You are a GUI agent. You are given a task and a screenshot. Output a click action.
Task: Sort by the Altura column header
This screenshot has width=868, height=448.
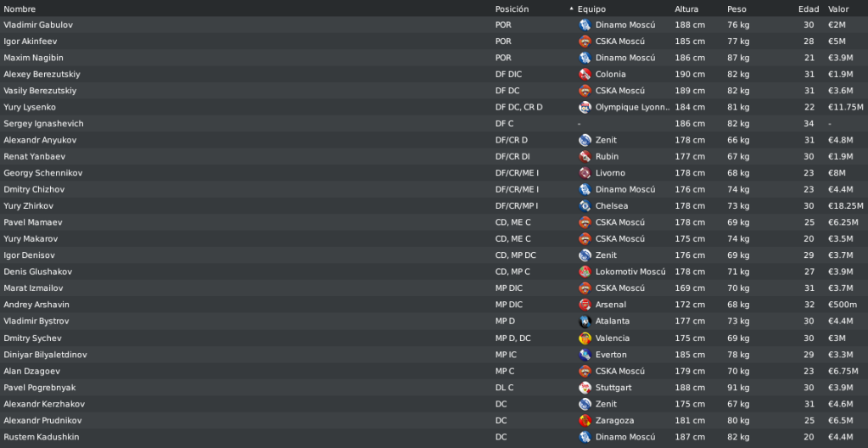[x=686, y=8]
